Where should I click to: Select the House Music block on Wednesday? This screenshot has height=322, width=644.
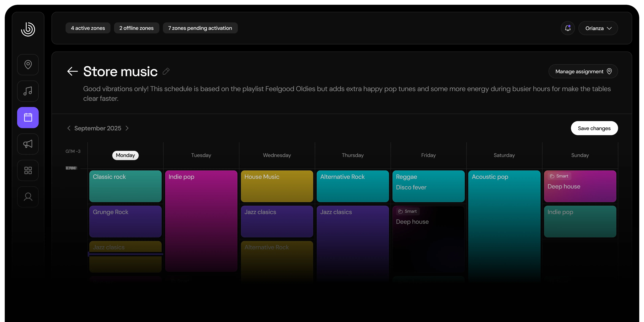click(277, 186)
